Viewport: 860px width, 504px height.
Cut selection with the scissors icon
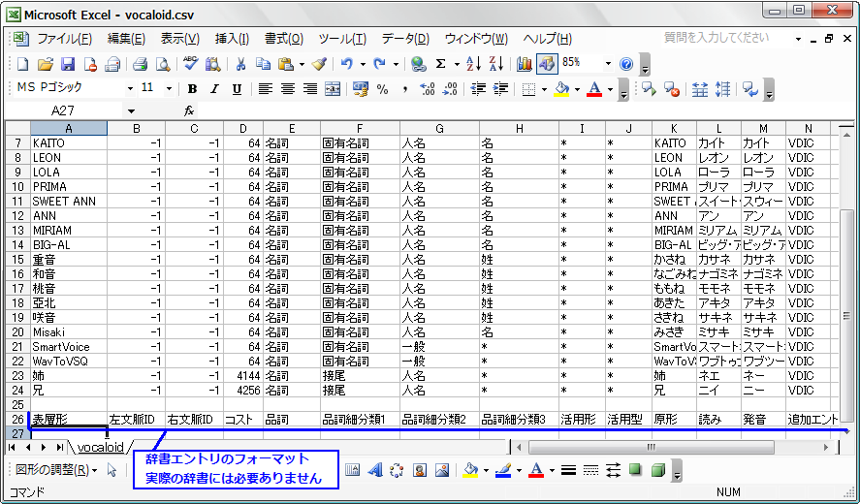coord(240,64)
